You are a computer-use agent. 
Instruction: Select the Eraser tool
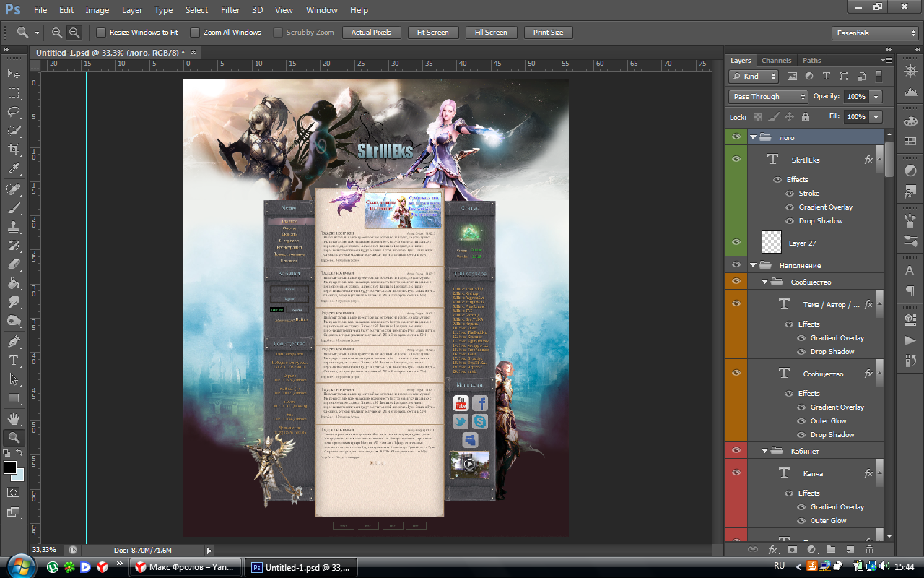pyautogui.click(x=14, y=264)
